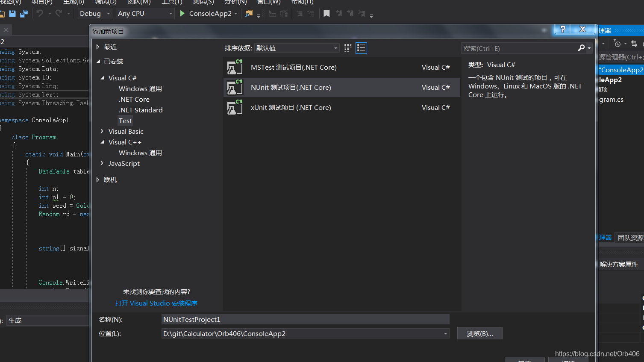This screenshot has height=362, width=644.
Task: Click the sync arrows icon in Solution Explorer
Action: (634, 44)
